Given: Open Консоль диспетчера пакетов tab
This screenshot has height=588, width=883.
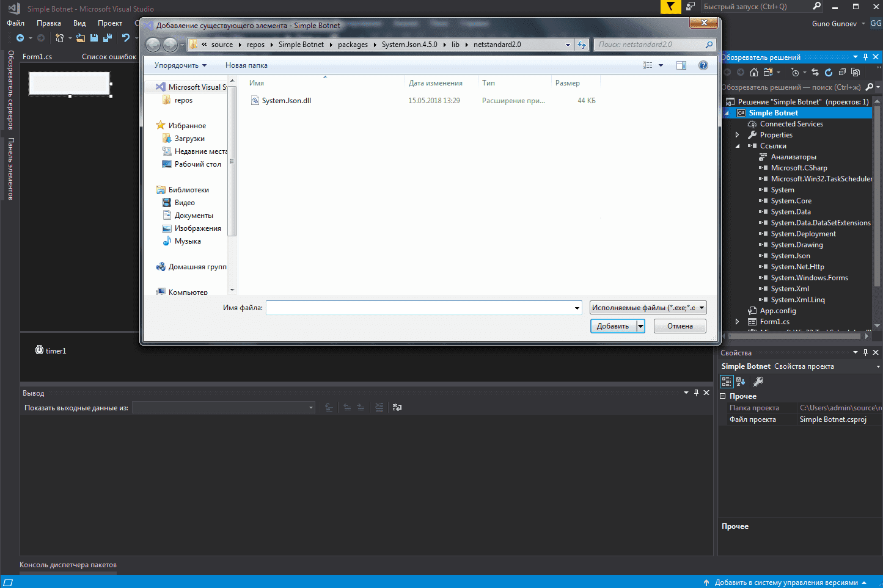Looking at the screenshot, I should tap(68, 565).
